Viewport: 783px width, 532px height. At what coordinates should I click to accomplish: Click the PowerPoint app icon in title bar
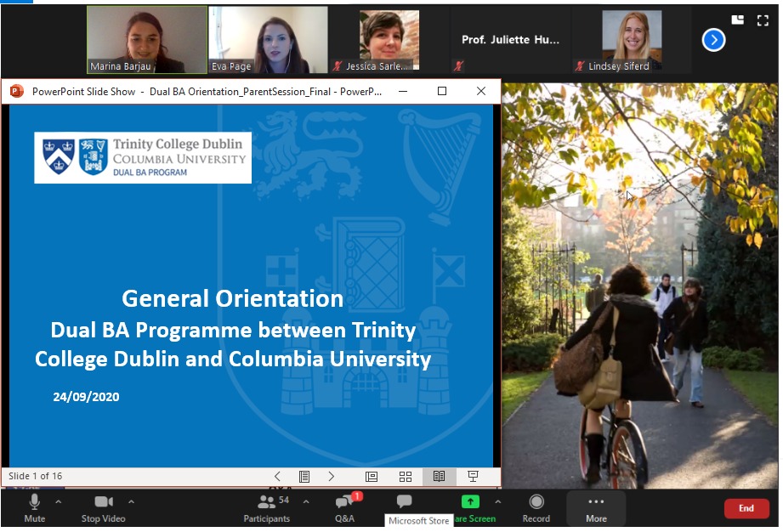coord(16,91)
